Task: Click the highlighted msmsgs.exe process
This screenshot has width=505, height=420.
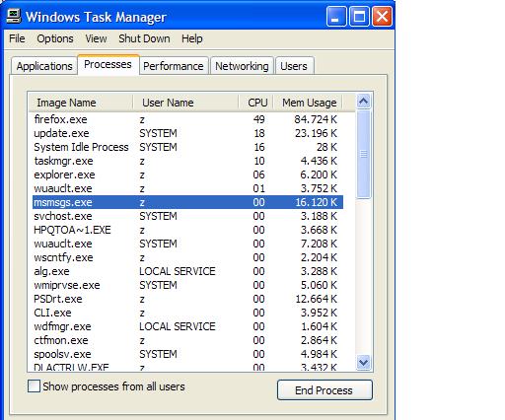Action: pos(187,202)
